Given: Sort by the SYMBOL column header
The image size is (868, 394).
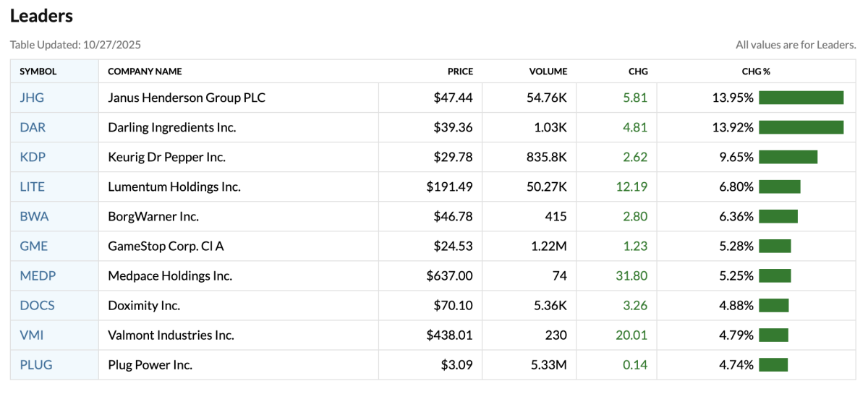Looking at the screenshot, I should click(38, 72).
